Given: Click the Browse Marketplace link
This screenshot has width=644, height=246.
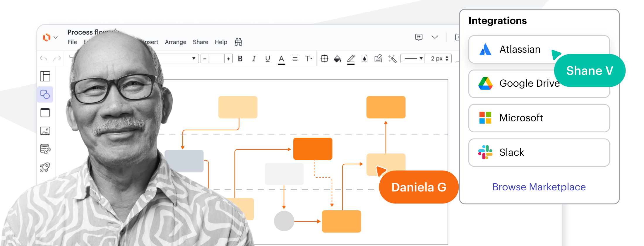Looking at the screenshot, I should point(539,187).
